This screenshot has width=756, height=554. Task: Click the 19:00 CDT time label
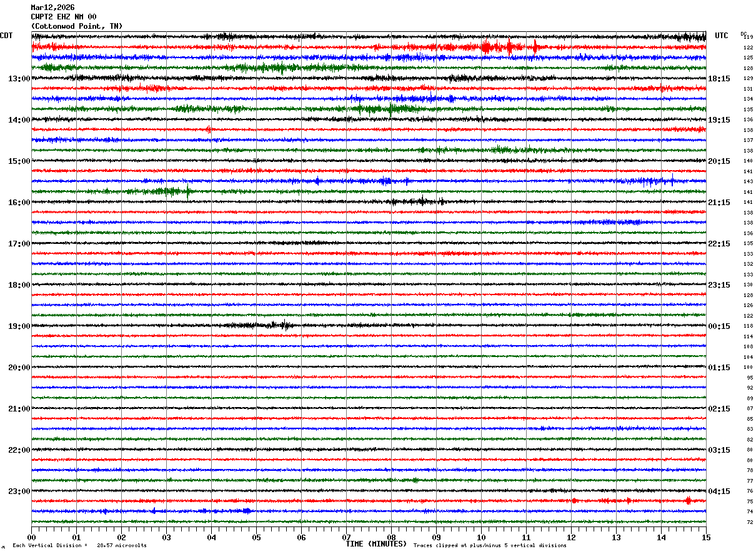click(19, 326)
